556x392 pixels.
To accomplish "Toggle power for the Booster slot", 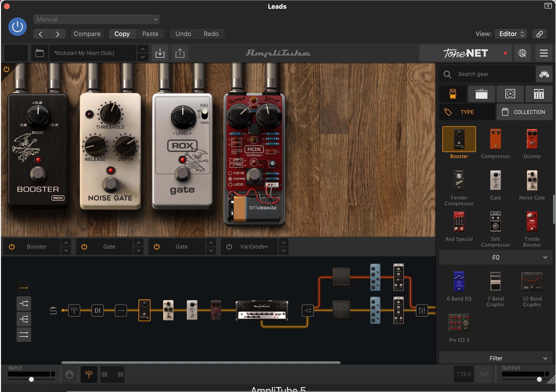I will (x=12, y=247).
